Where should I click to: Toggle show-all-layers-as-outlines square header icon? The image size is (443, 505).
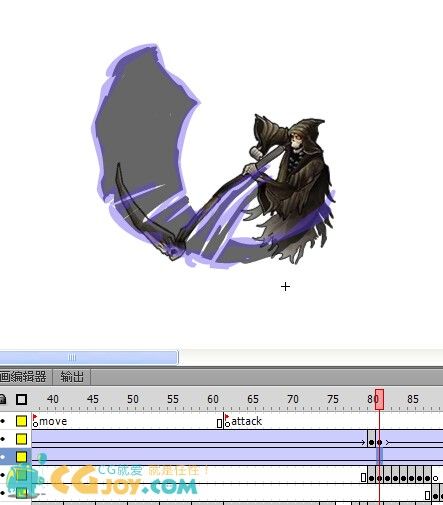[x=21, y=399]
